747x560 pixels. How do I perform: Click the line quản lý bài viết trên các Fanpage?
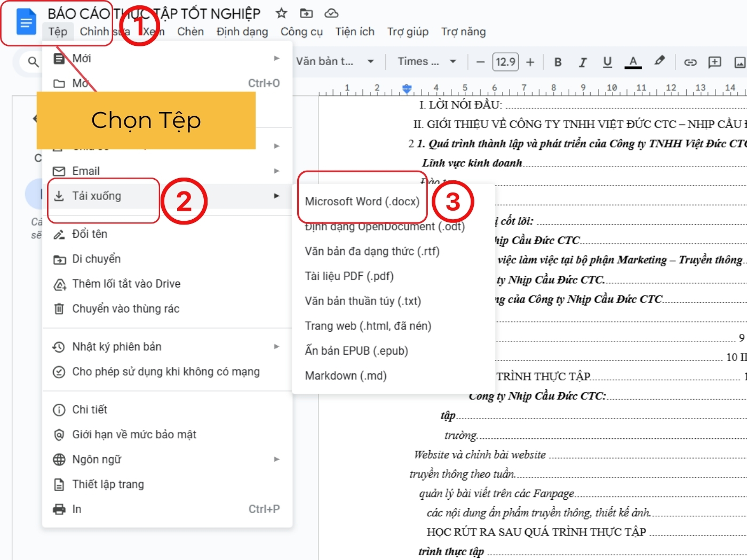[497, 494]
